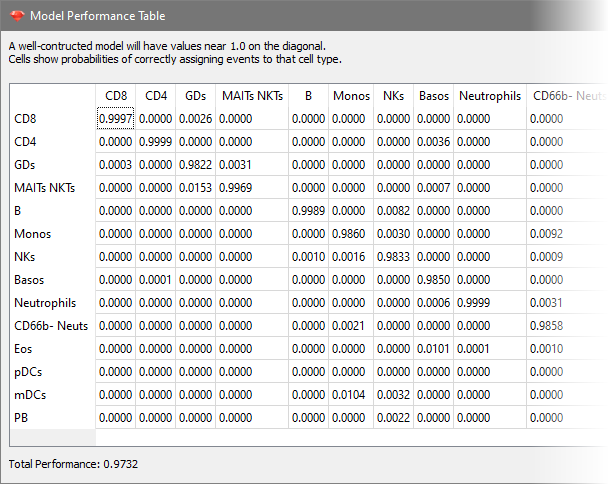Select the Eos row label
The height and width of the screenshot is (484, 609).
click(x=23, y=349)
